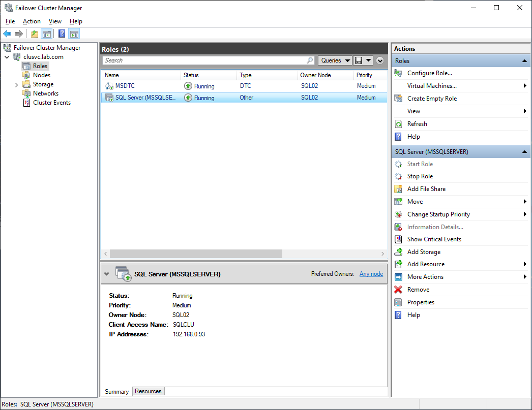Open the Action menu

[32, 21]
